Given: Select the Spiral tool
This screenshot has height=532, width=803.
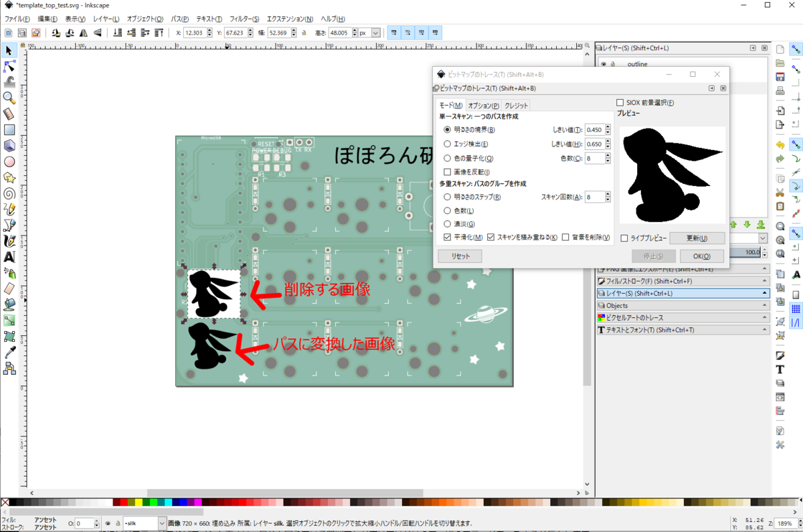Looking at the screenshot, I should point(9,193).
